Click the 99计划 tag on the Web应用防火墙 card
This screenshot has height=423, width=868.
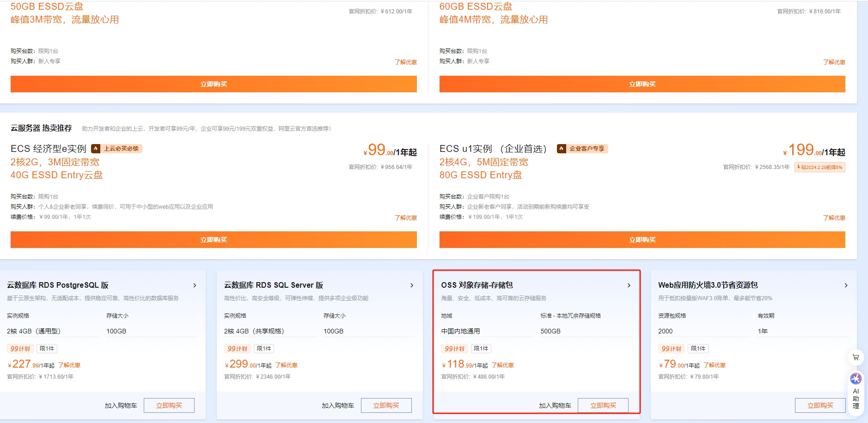(672, 349)
